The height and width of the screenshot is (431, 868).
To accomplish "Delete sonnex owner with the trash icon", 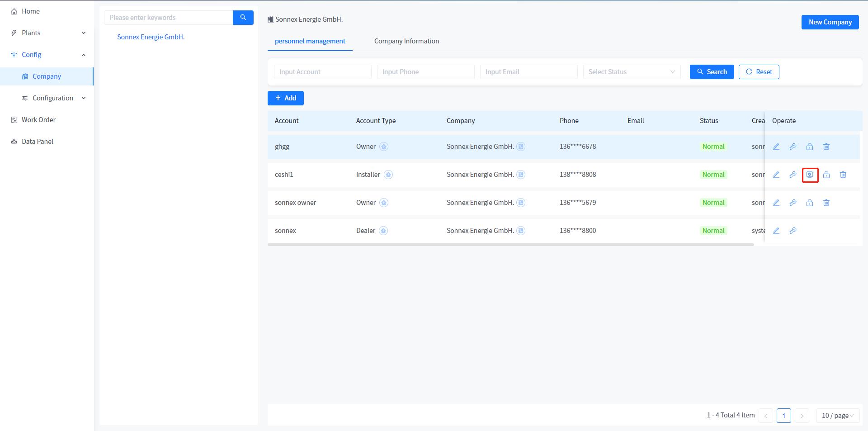I will tap(826, 203).
